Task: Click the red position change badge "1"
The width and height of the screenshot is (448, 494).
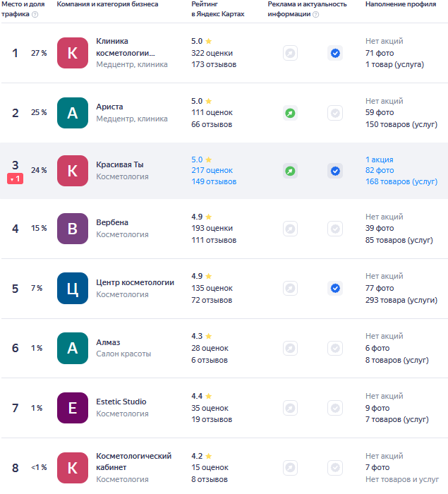Action: tap(15, 179)
